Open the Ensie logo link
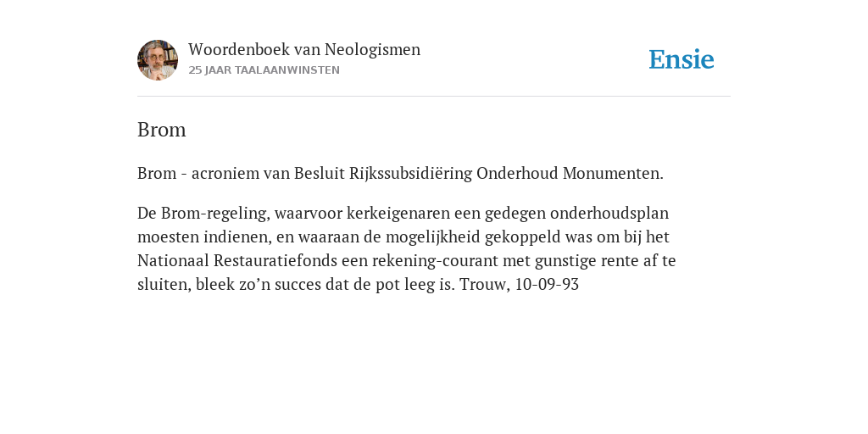 [x=682, y=60]
